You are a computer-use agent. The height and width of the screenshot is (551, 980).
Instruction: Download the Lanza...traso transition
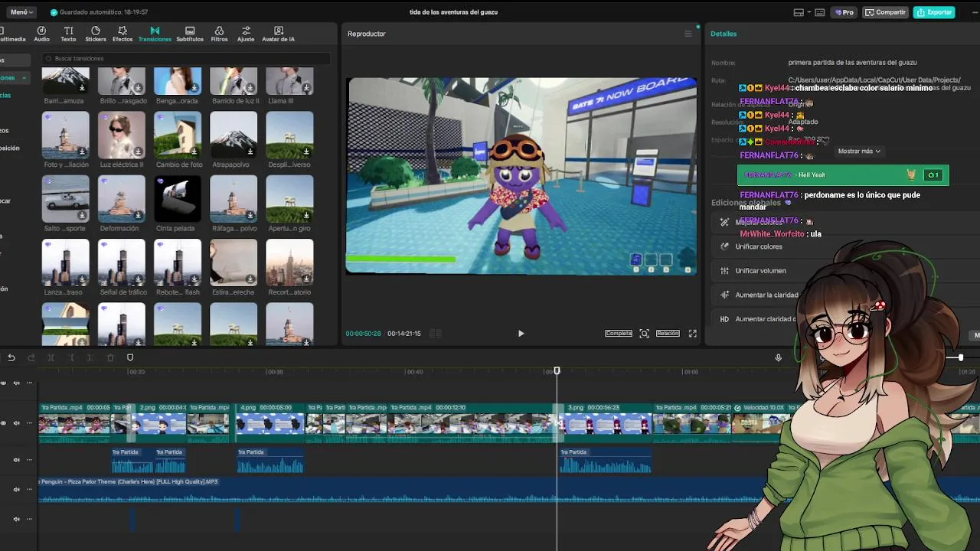(83, 279)
